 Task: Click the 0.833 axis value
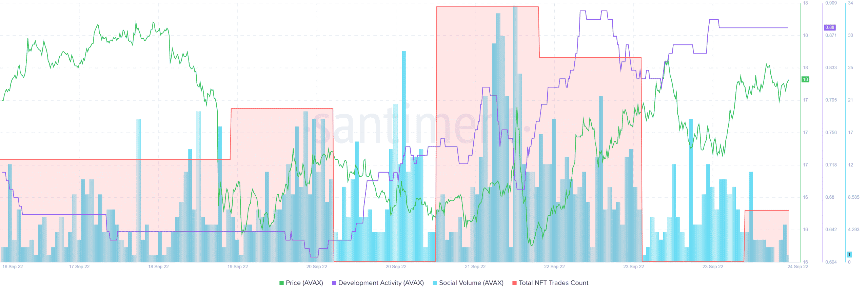[831, 68]
